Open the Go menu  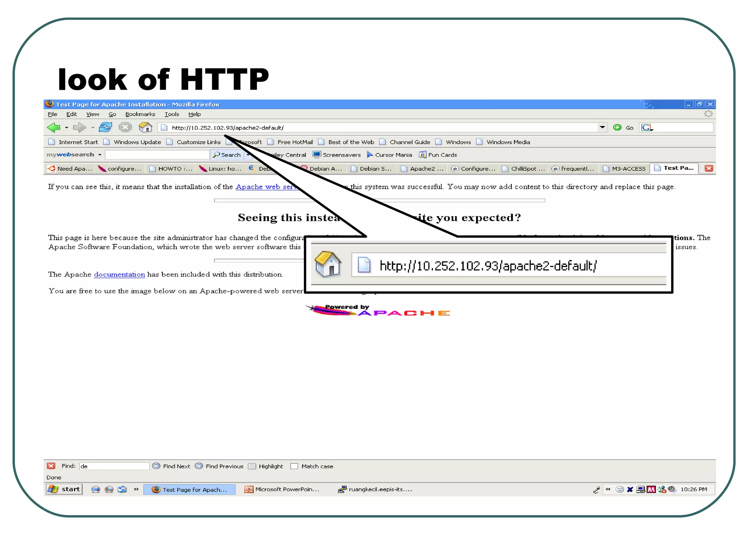click(x=112, y=114)
